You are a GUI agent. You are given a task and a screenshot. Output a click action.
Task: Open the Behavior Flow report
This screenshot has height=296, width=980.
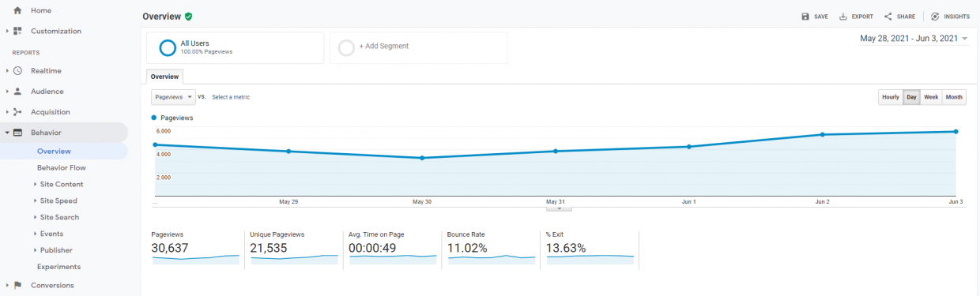[x=62, y=167]
